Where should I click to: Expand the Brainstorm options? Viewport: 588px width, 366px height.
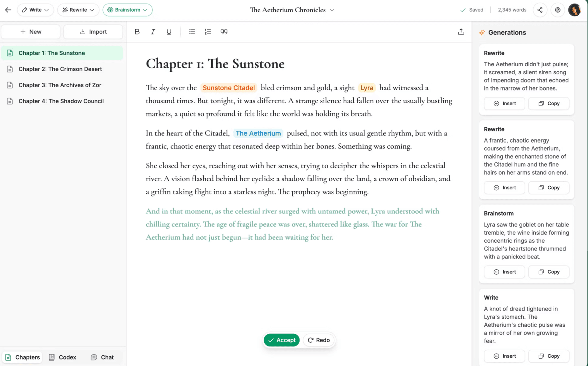click(x=127, y=10)
